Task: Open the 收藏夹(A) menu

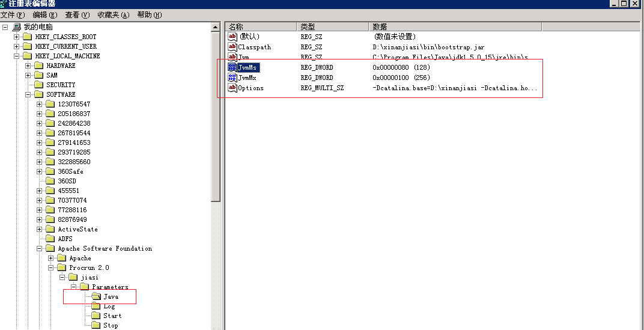Action: (x=114, y=15)
